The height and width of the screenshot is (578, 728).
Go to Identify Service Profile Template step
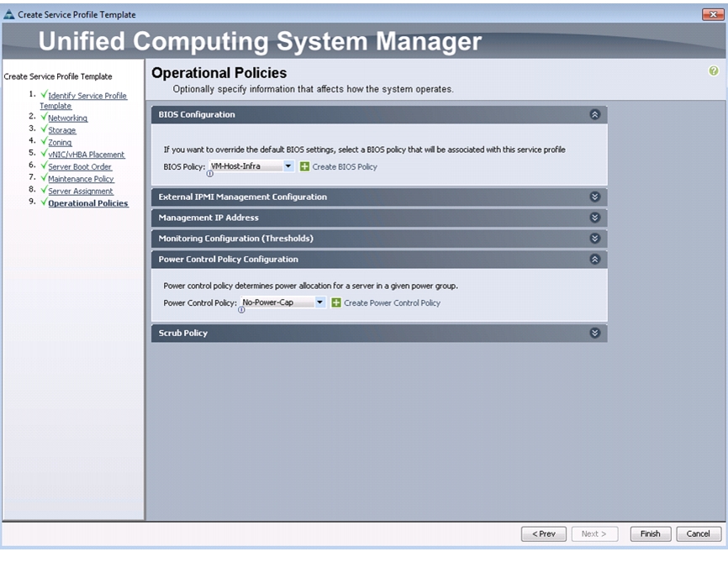point(83,101)
